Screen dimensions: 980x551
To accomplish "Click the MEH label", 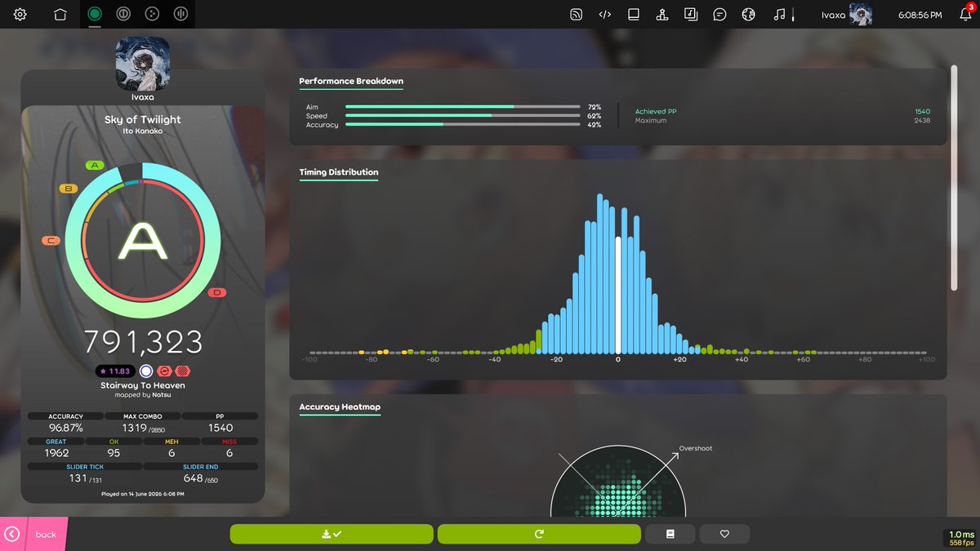I will click(x=171, y=442).
